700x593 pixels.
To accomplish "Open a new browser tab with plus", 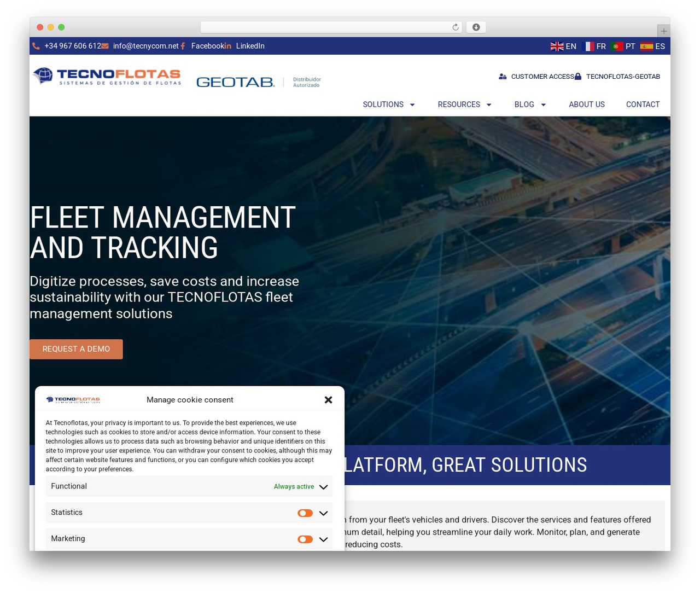I will pyautogui.click(x=663, y=31).
